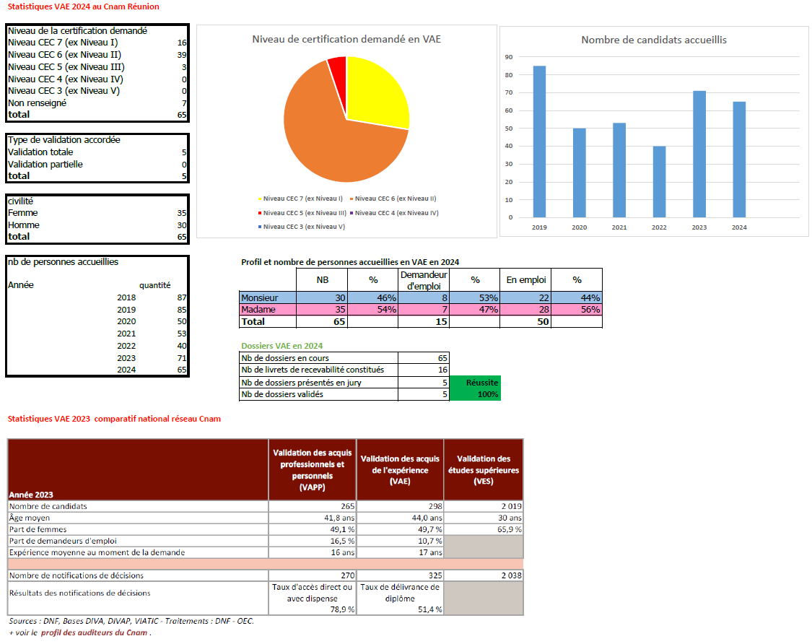Image resolution: width=812 pixels, height=644 pixels.
Task: Click the orange Niveau CEC 6 legend marker
Action: (x=352, y=199)
